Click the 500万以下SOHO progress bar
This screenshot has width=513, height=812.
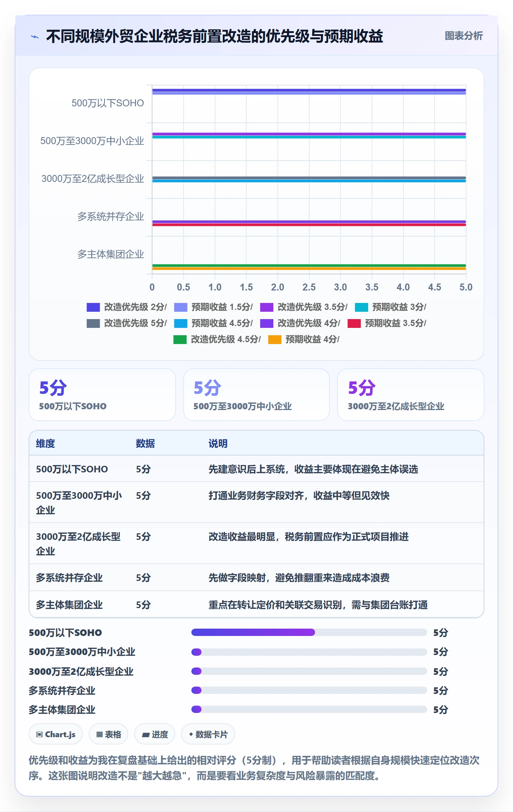click(x=309, y=632)
